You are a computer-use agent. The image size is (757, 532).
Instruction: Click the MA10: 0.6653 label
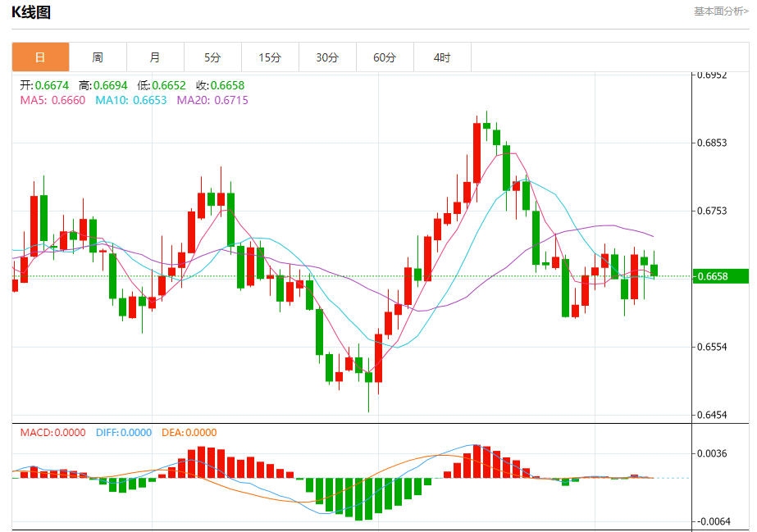tap(131, 100)
